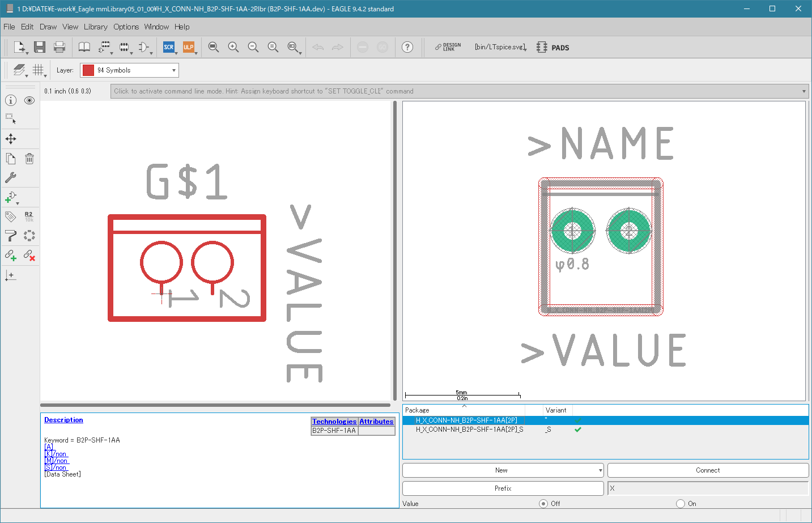Viewport: 812px width, 523px height.
Task: Open the View menu
Action: point(70,27)
